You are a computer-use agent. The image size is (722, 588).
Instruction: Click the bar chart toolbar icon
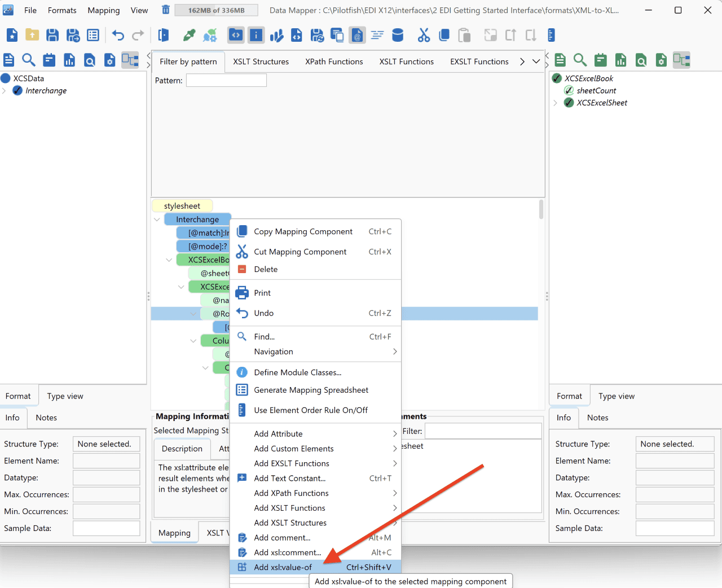click(276, 36)
